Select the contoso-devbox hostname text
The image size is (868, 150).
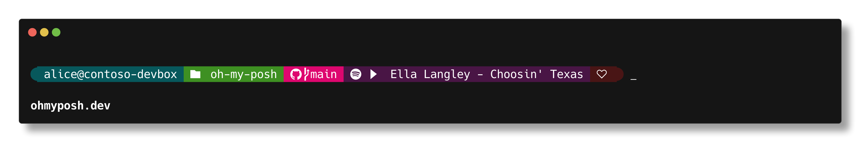(130, 74)
